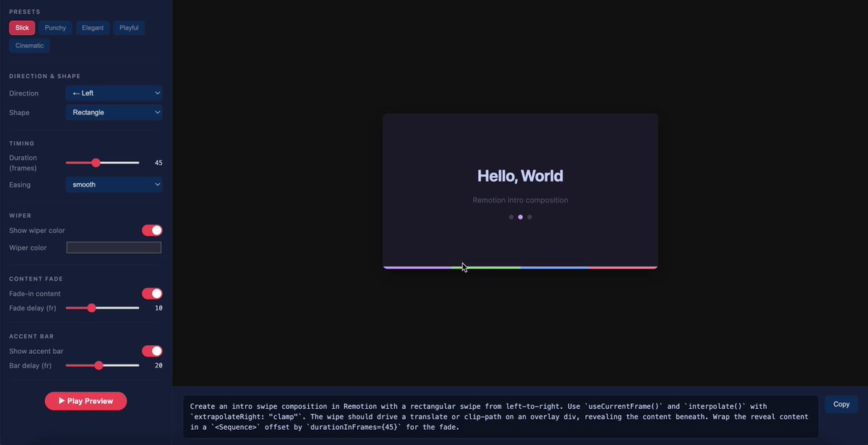Click the Show accent bar label
This screenshot has width=868, height=445.
click(36, 351)
